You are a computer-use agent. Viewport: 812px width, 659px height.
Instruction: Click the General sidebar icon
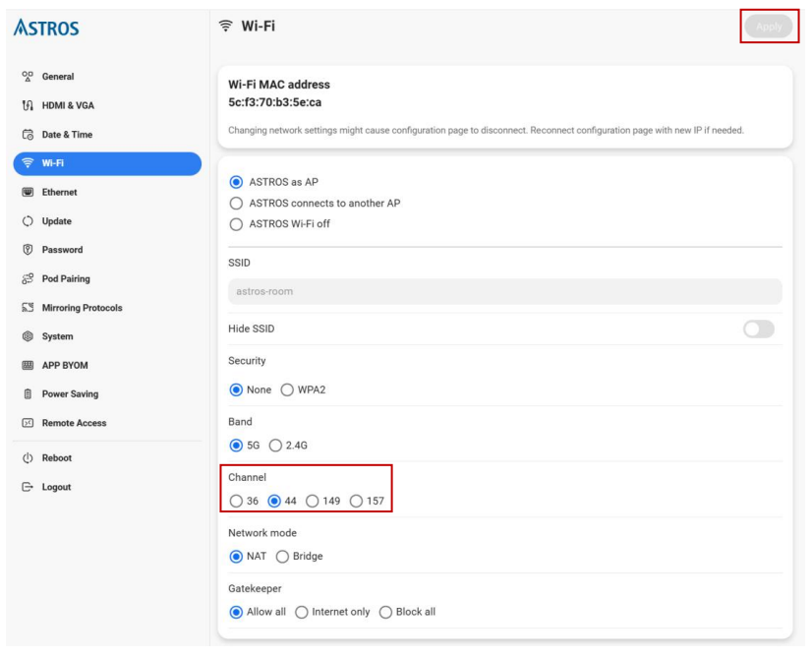click(x=28, y=77)
